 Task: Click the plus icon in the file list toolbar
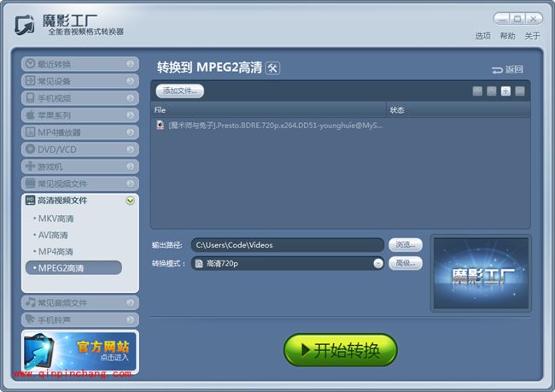click(x=505, y=91)
